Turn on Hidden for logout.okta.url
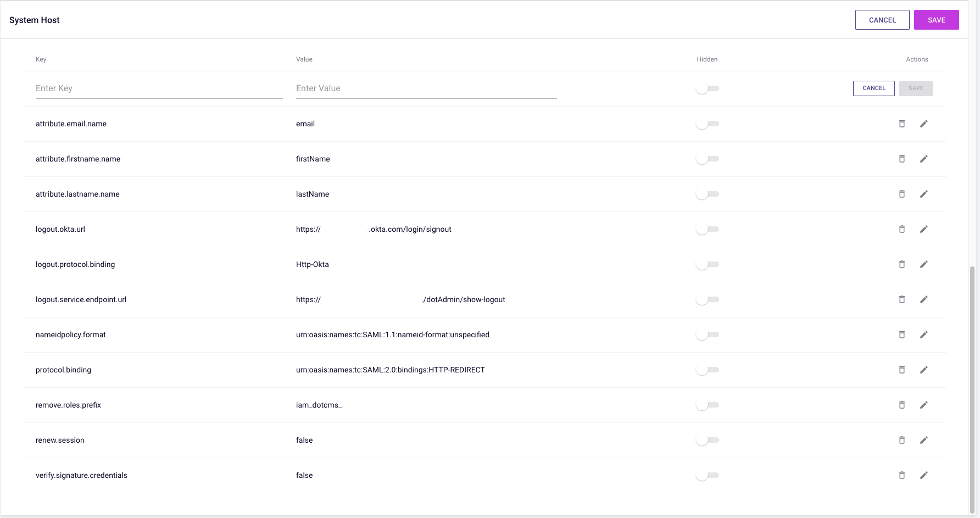Screen dimensions: 980x518 (x=707, y=229)
